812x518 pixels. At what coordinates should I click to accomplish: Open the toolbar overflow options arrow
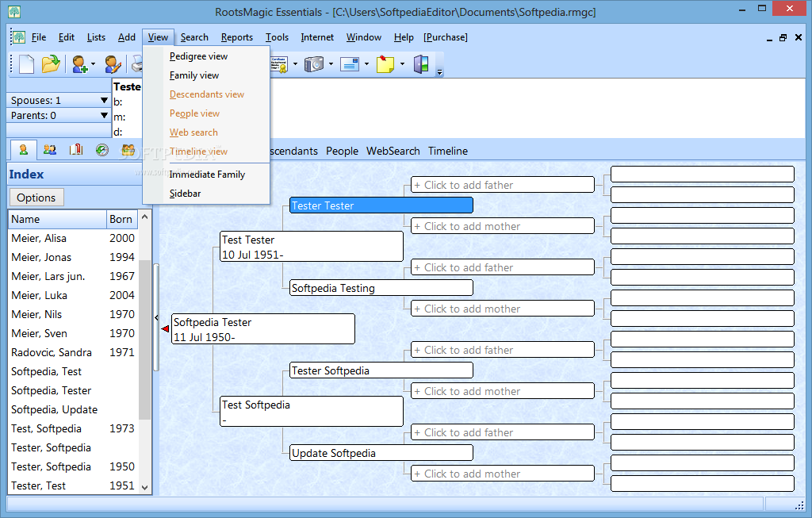[439, 72]
